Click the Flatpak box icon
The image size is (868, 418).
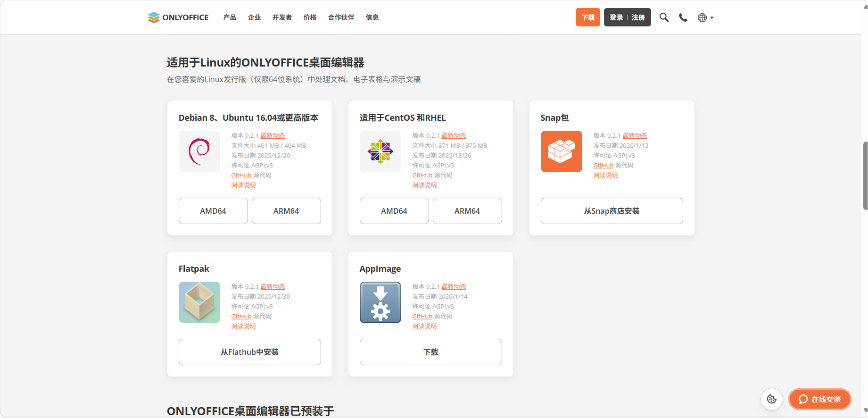[x=199, y=302]
